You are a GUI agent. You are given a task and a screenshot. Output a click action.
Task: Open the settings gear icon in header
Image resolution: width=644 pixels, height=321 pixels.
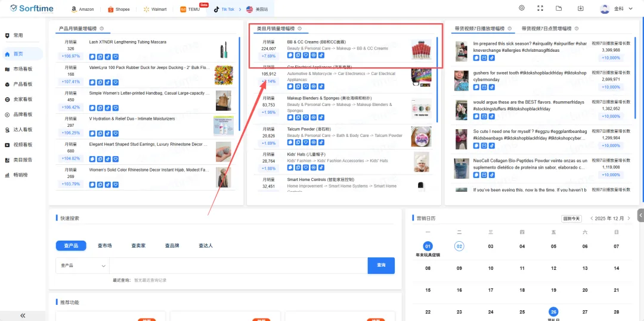522,8
